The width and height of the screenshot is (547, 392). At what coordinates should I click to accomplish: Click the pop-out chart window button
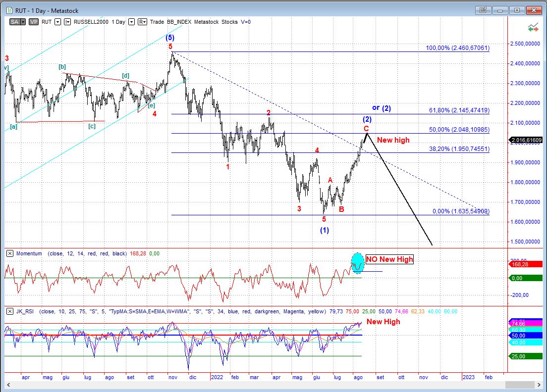coord(483,10)
